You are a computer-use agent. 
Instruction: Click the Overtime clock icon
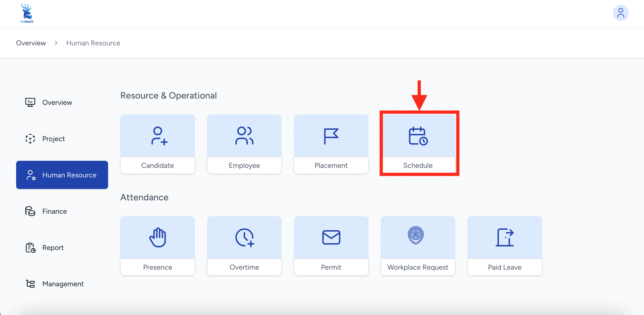click(x=244, y=237)
